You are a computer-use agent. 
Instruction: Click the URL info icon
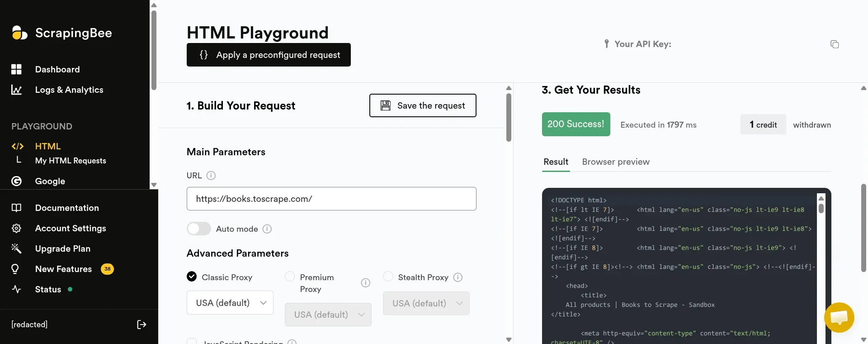coord(211,175)
